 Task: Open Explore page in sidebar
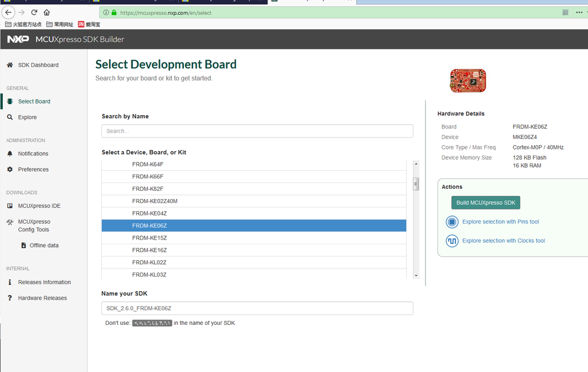pos(27,117)
